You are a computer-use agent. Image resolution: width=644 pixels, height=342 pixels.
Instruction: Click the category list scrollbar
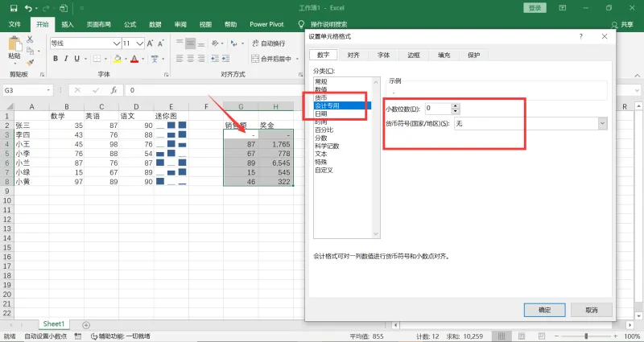tap(376, 158)
